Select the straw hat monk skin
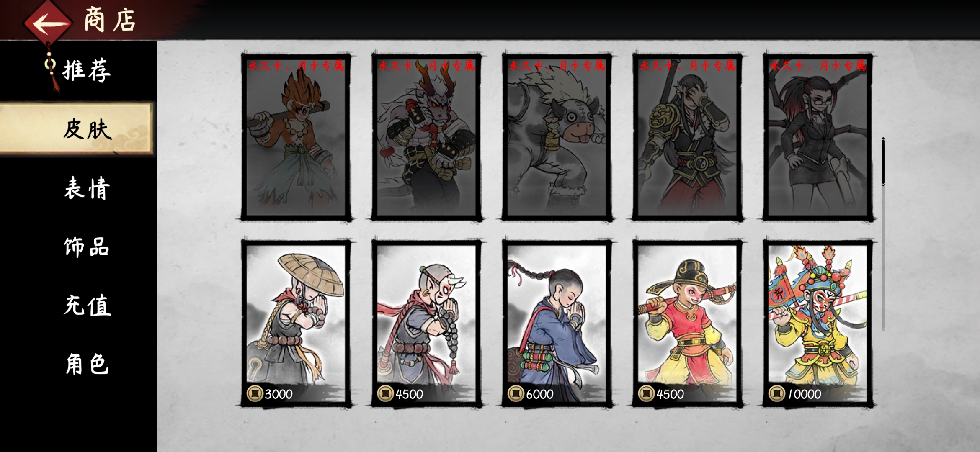 coord(296,323)
